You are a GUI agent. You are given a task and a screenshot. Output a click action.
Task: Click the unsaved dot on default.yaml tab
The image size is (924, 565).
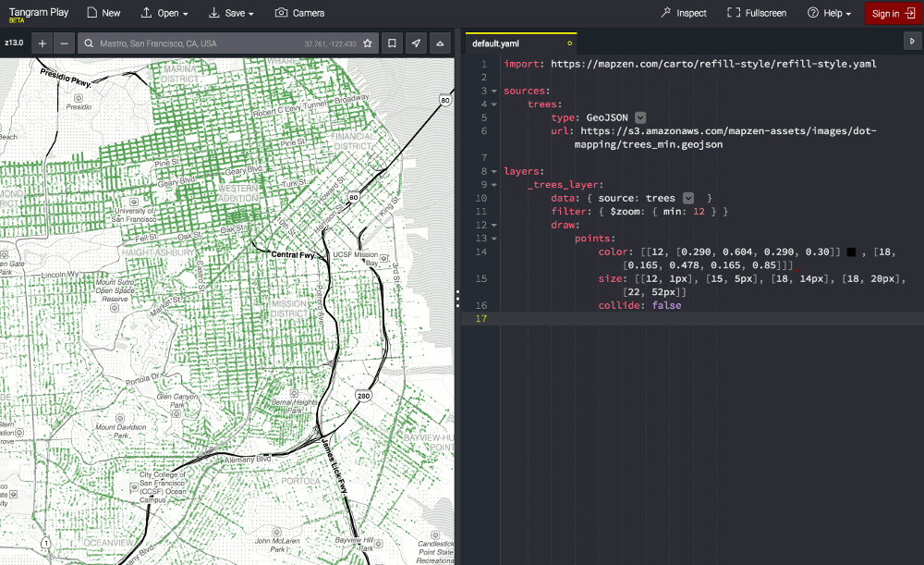[x=569, y=43]
